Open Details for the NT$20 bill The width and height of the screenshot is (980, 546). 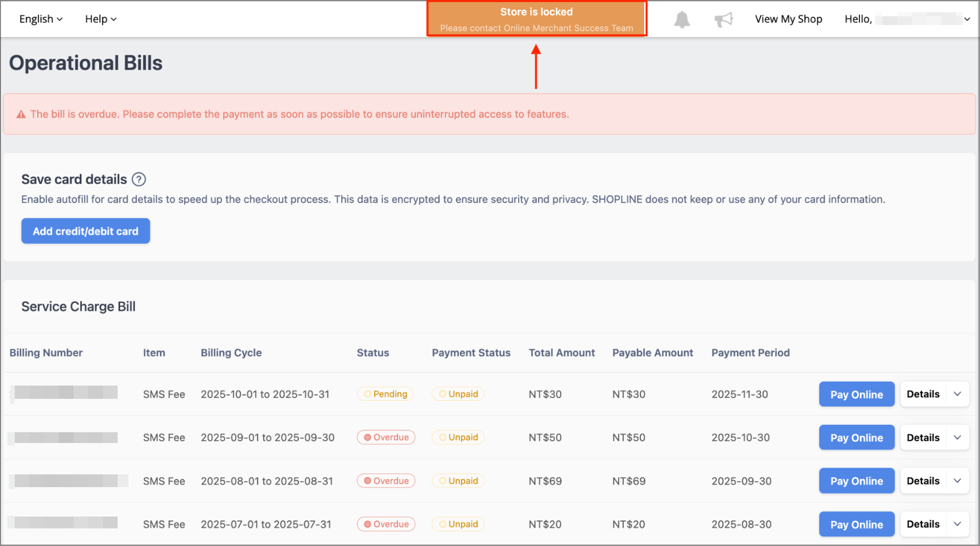coord(923,524)
